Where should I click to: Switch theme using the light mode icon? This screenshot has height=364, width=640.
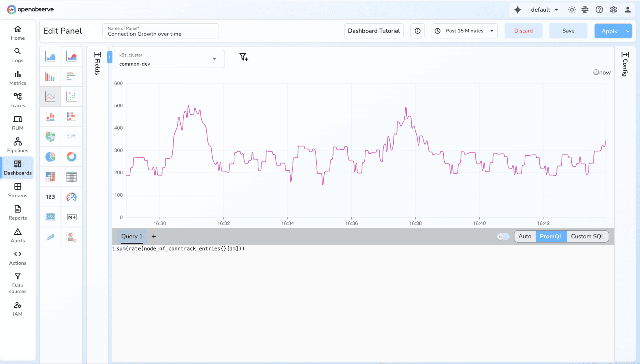pyautogui.click(x=571, y=10)
